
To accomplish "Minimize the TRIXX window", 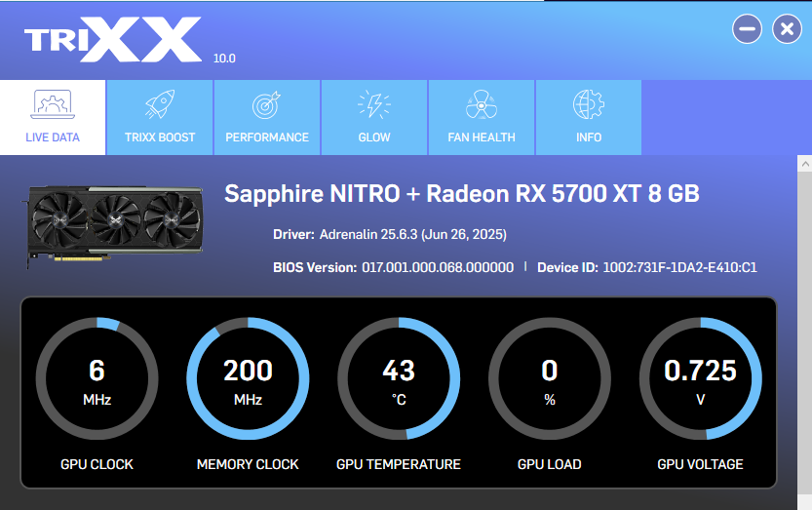I will (747, 29).
